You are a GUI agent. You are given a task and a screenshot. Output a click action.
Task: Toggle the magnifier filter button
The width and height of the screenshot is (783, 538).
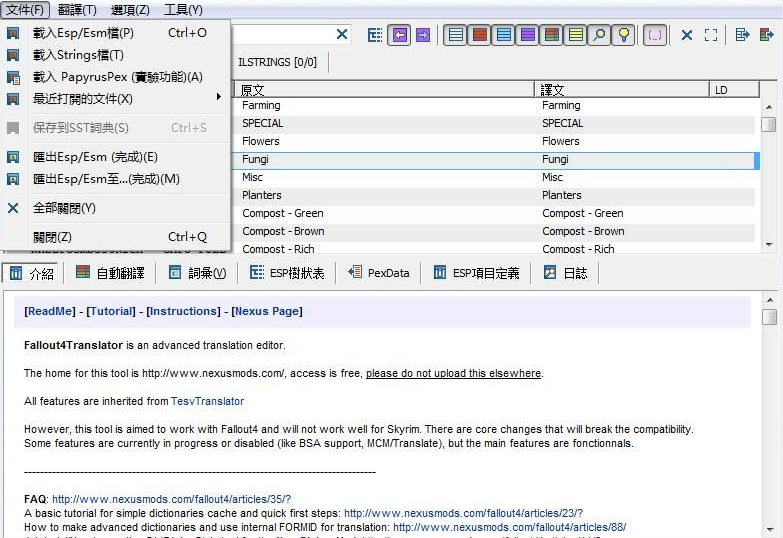599,35
